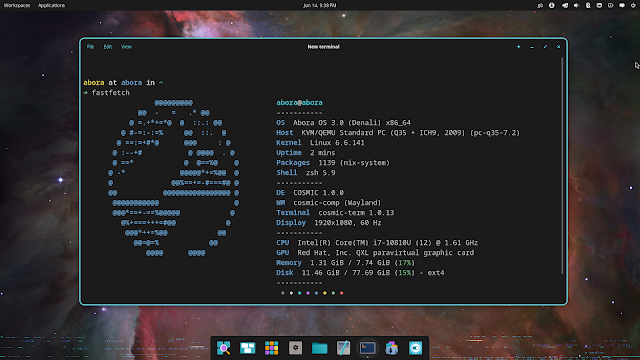Open the Files folder icon in the dock
640x360 pixels.
pos(320,348)
